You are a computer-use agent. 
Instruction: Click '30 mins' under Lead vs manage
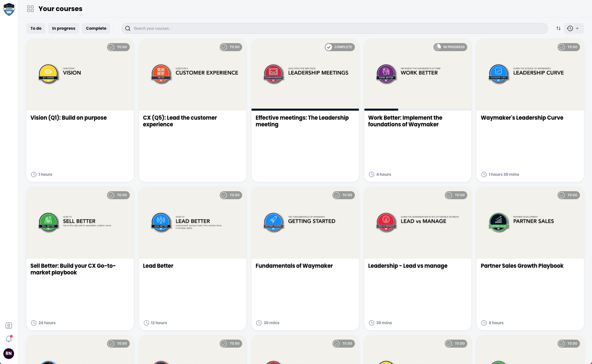[x=384, y=323]
